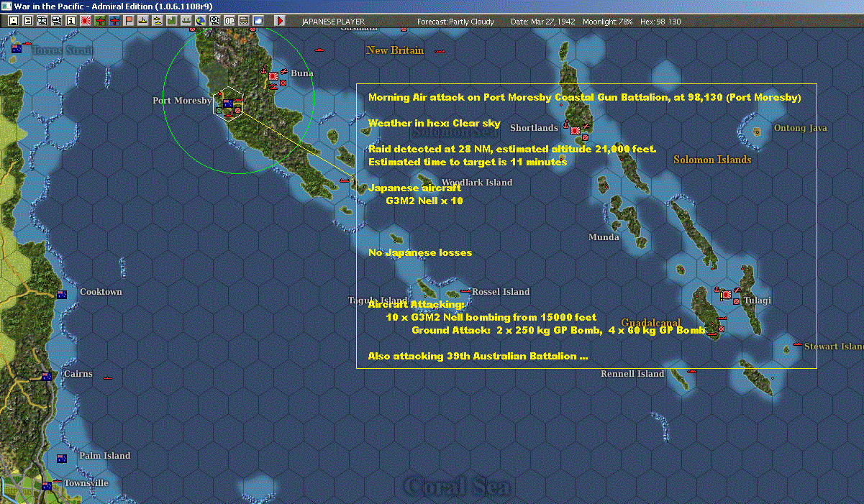This screenshot has height=504, width=864.
Task: Click 'No Japanese losses' report line
Action: (x=420, y=253)
